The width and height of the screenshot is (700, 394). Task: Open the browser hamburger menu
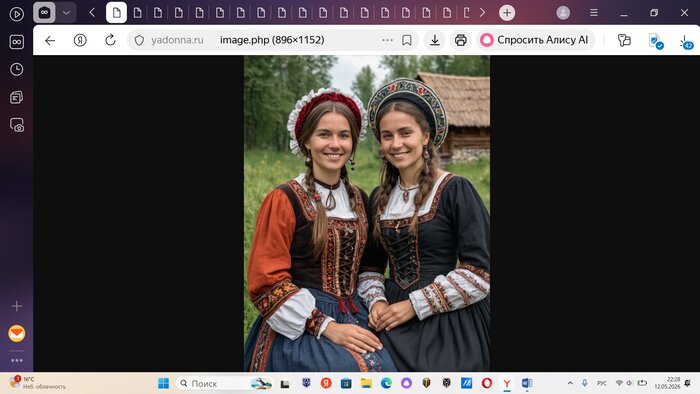coord(593,13)
